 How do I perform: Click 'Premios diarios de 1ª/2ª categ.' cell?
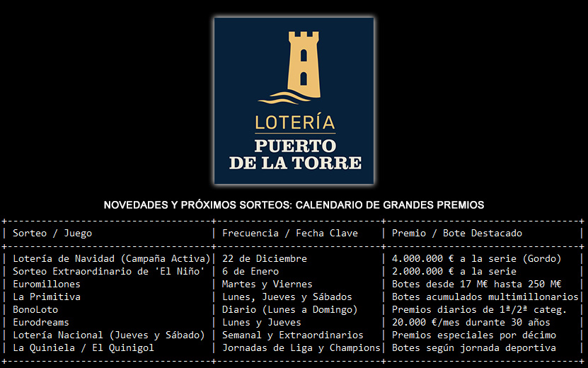[x=479, y=310]
